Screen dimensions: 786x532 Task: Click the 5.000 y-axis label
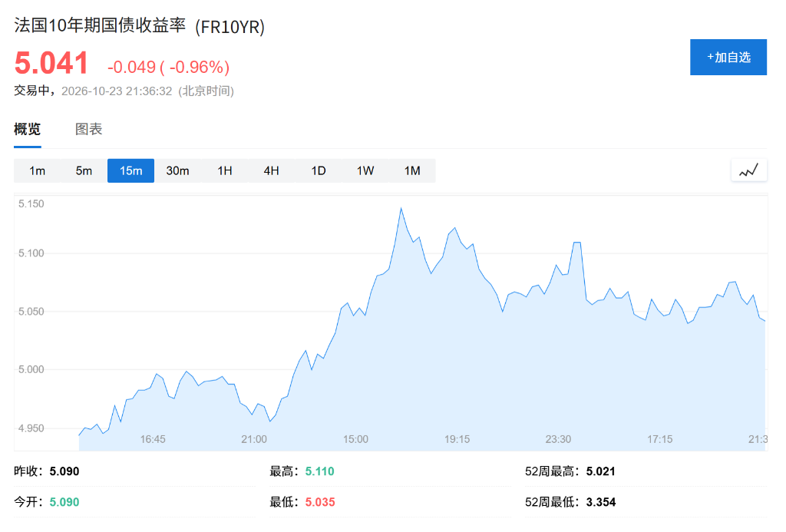click(31, 369)
